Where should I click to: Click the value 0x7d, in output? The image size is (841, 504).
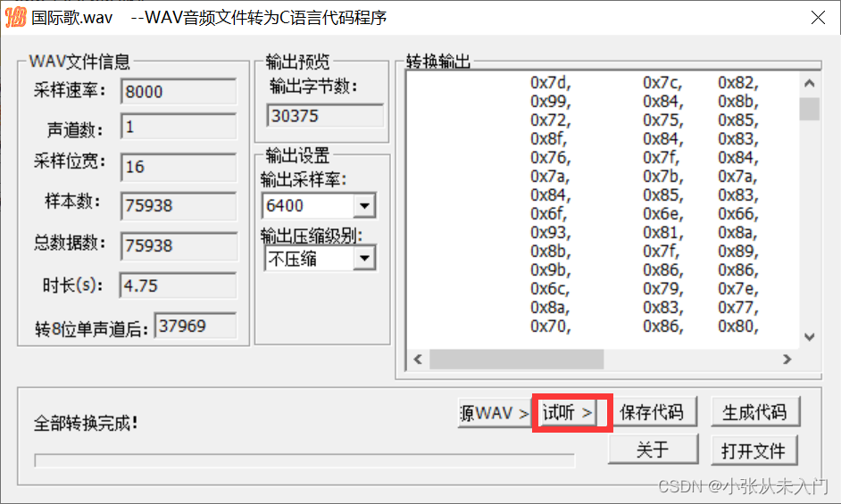point(551,83)
